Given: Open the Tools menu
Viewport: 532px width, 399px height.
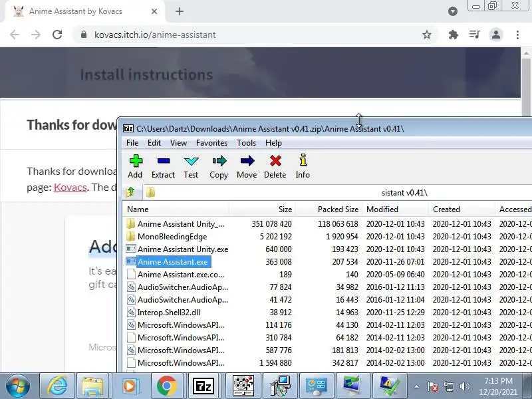Looking at the screenshot, I should [246, 143].
